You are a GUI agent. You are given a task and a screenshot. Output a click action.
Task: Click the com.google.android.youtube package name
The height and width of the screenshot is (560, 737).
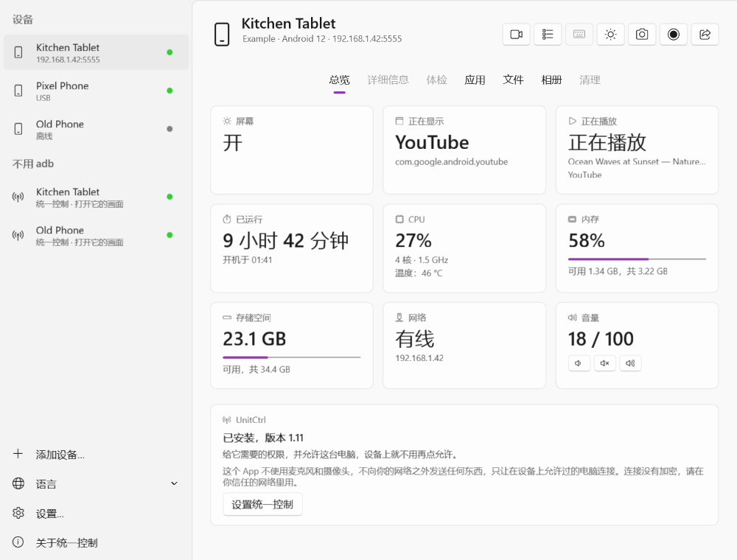tap(451, 161)
